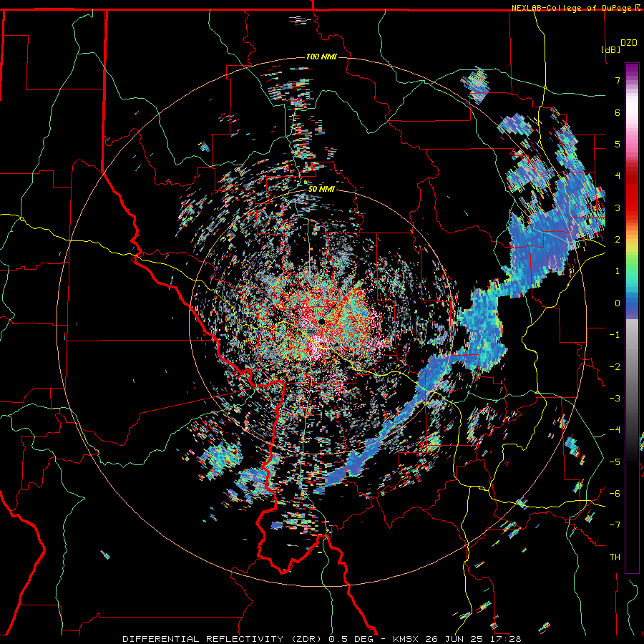Click the -4 value on the scale
Screen dimensions: 644x644
[615, 430]
